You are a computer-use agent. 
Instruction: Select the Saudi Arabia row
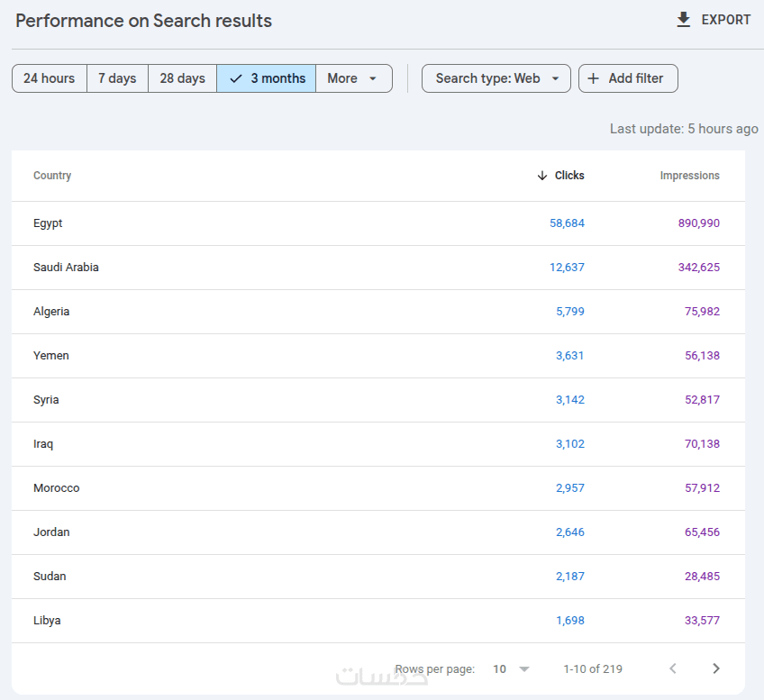click(66, 268)
